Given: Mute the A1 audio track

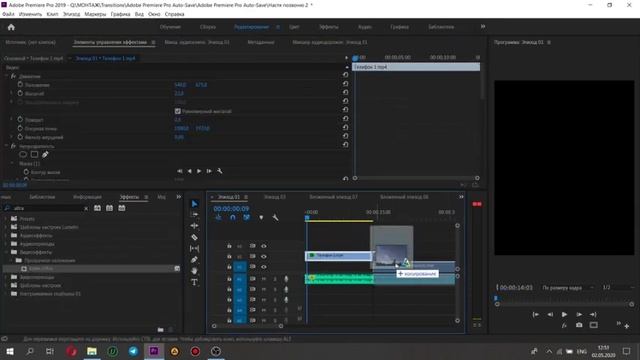Looking at the screenshot, I should click(264, 279).
